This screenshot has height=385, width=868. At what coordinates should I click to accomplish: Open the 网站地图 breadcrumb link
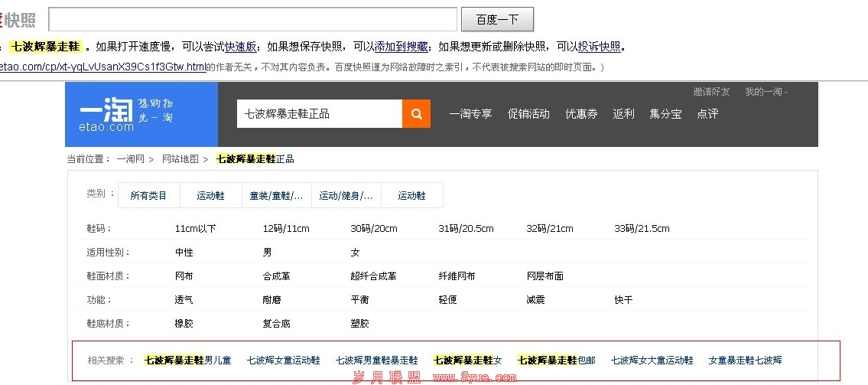180,159
